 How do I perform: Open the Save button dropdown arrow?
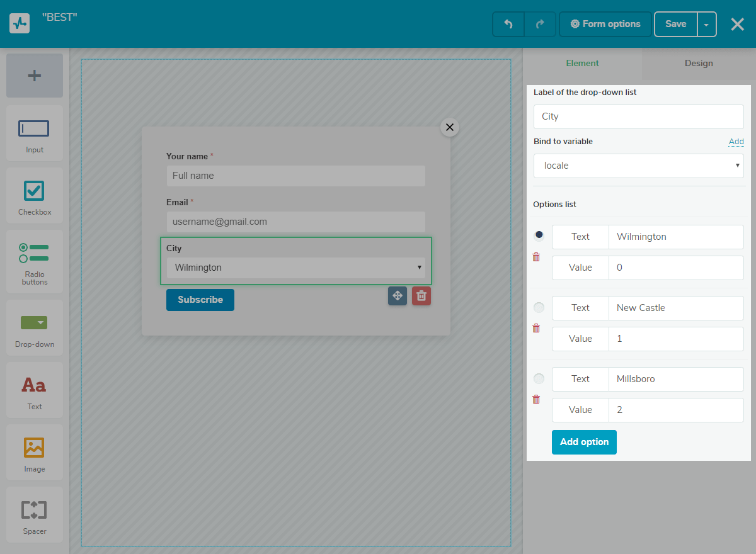(x=706, y=25)
